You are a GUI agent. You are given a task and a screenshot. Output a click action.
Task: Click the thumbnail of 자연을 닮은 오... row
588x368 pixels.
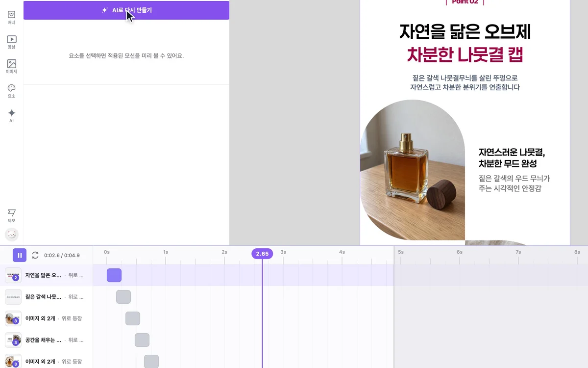[x=13, y=275]
